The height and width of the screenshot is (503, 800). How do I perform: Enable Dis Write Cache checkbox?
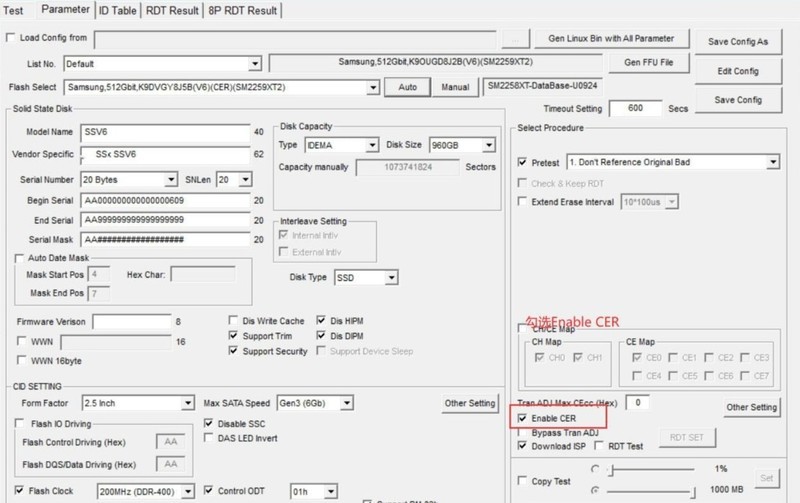233,320
